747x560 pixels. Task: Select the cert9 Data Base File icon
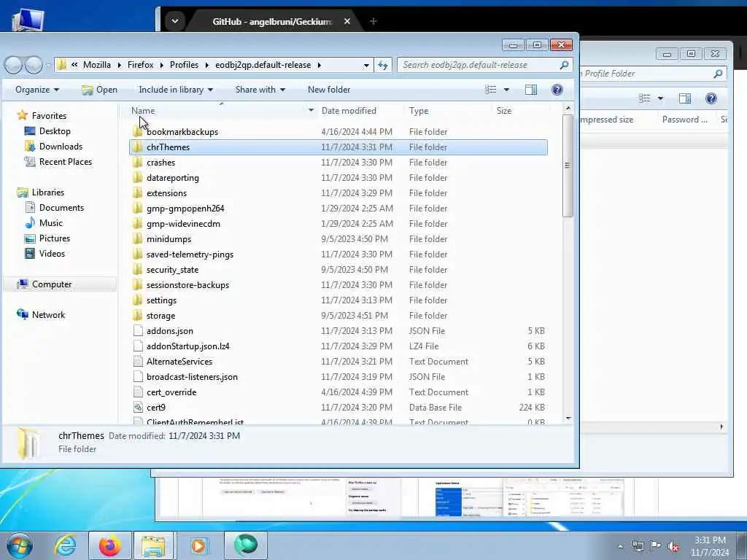[138, 407]
